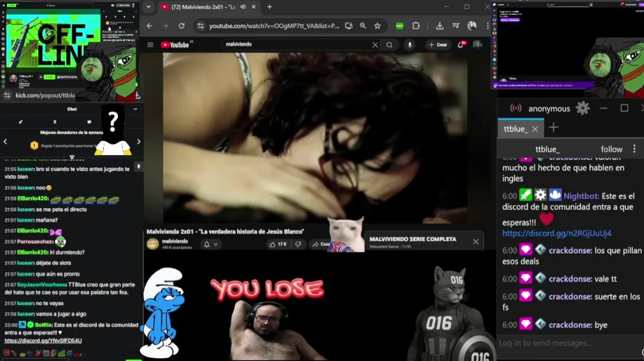Click the Nightbot username in chat
The height and width of the screenshot is (361, 644).
[580, 196]
